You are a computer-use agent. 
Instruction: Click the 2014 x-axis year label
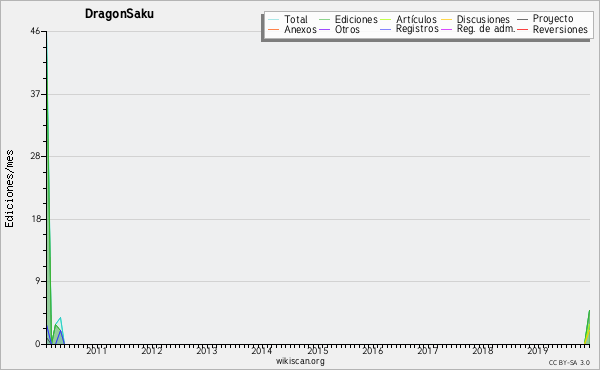click(x=262, y=350)
